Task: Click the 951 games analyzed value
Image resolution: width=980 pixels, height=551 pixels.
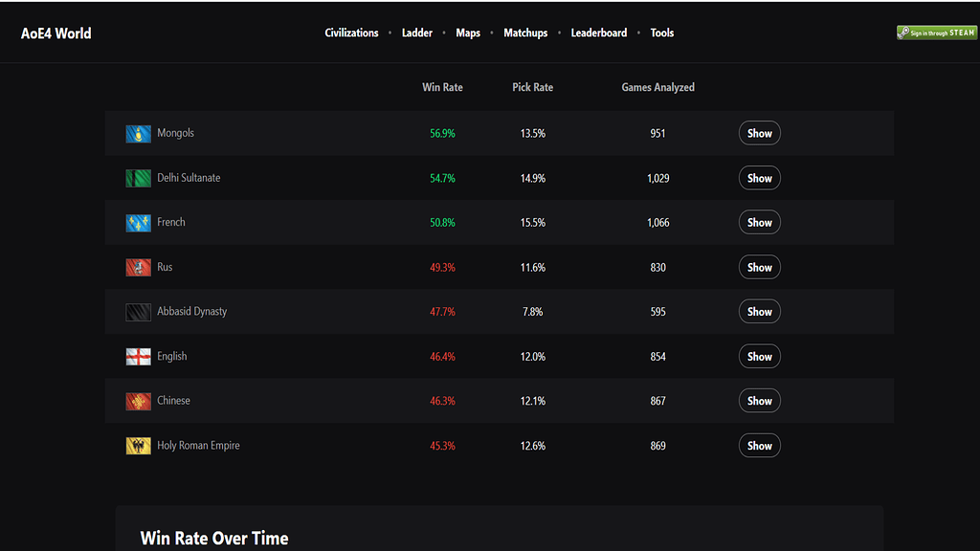Action: [657, 134]
